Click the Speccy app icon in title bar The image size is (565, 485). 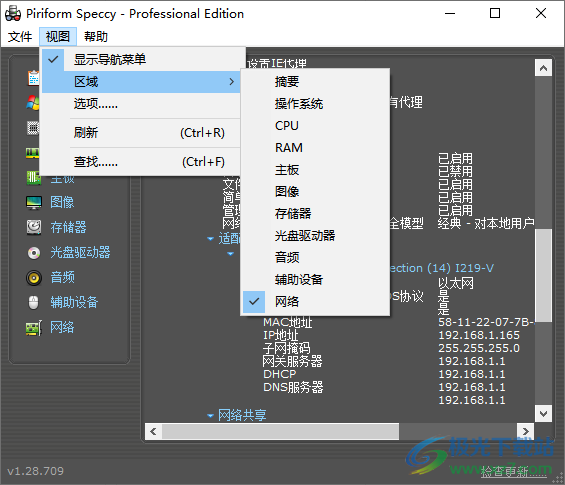[x=13, y=14]
